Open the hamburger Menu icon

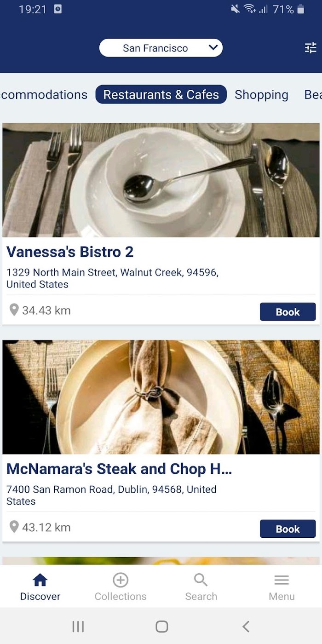coord(282,581)
